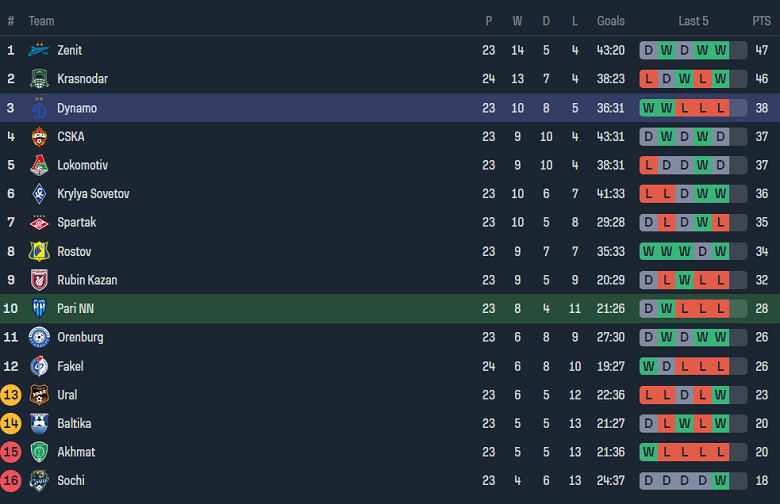
Task: Click the CSKA team emblem
Action: (39, 137)
